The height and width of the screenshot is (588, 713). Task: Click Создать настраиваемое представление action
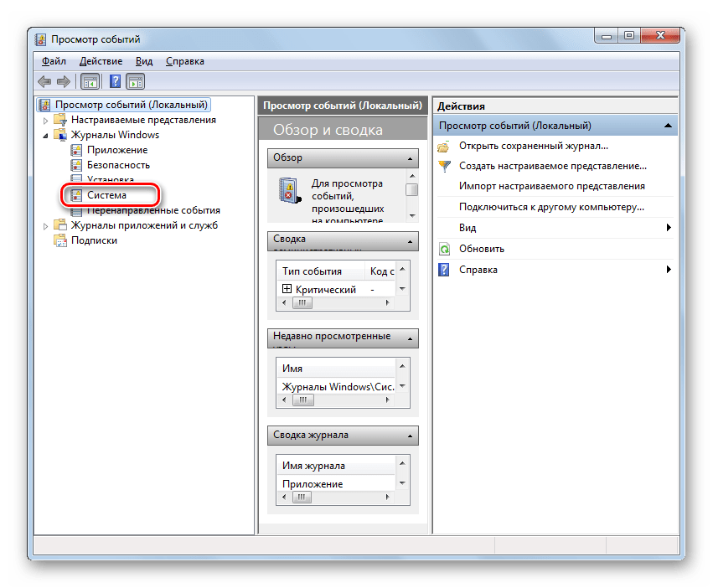click(x=552, y=167)
